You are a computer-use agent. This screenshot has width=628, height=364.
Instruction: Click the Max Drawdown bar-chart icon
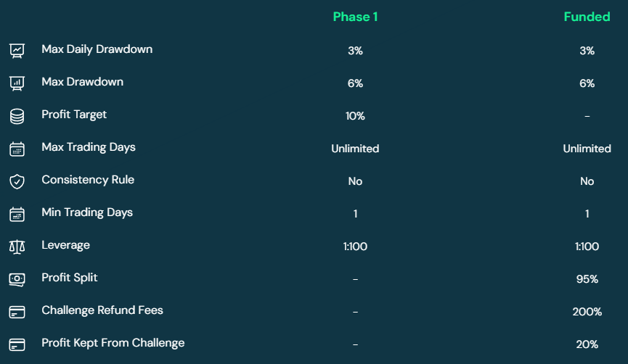(x=17, y=83)
